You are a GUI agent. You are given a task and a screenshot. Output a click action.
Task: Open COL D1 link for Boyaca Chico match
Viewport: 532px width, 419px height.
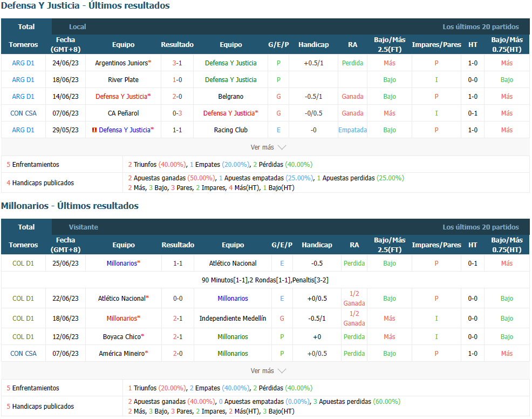point(23,336)
